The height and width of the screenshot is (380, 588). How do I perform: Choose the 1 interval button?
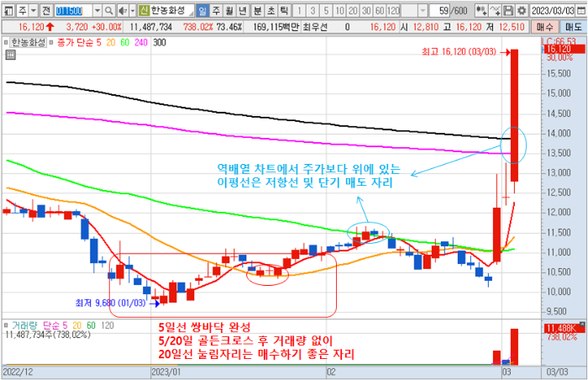(x=299, y=11)
